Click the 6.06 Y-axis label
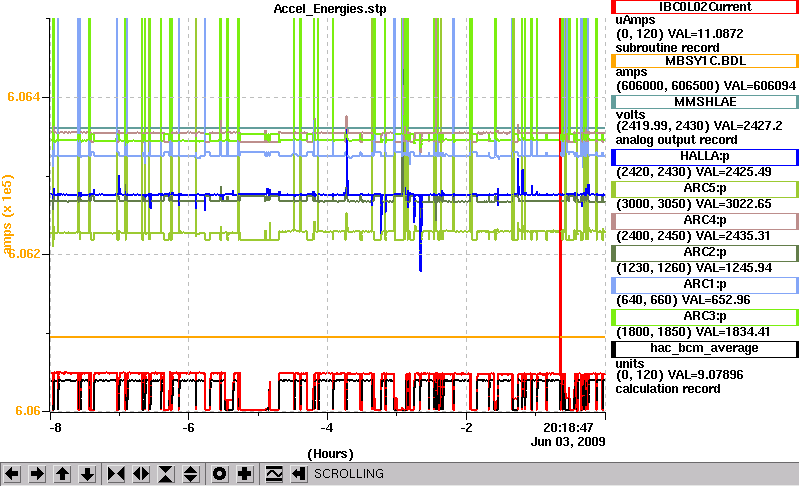This screenshot has width=799, height=486. pyautogui.click(x=28, y=411)
